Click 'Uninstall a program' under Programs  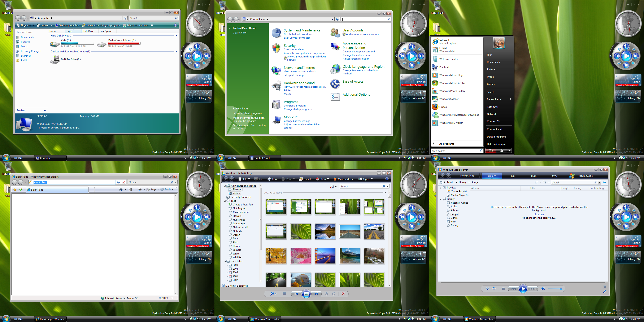pyautogui.click(x=295, y=105)
